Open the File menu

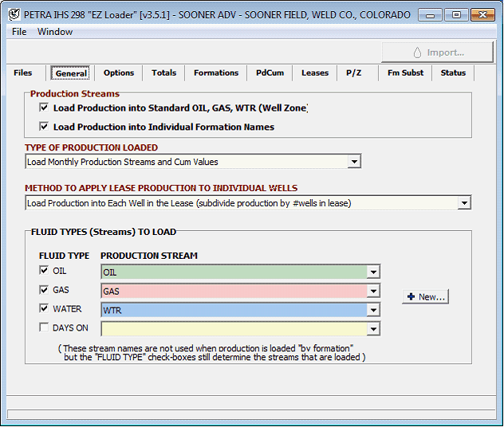pyautogui.click(x=19, y=32)
